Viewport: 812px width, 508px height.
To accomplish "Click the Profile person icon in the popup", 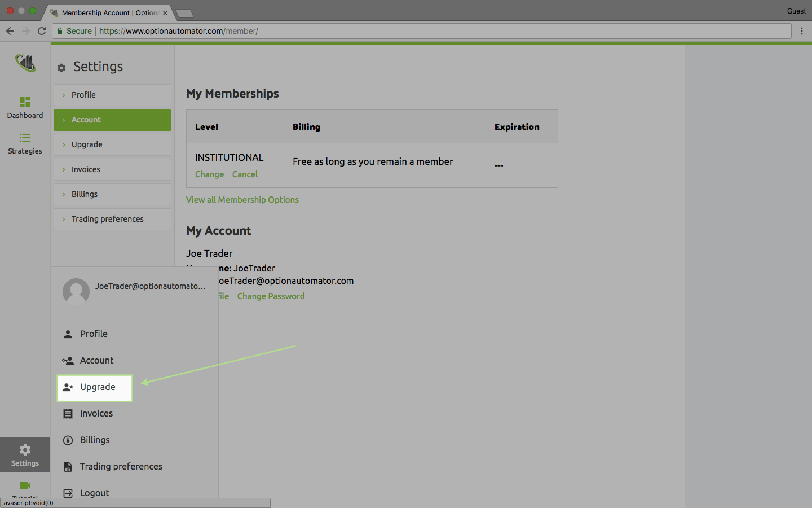I will coord(68,334).
